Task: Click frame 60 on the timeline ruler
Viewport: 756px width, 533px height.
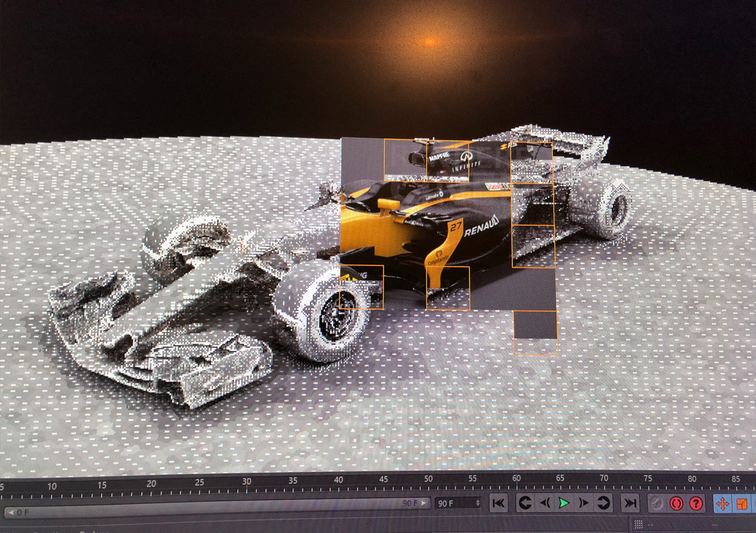Action: coord(516,478)
